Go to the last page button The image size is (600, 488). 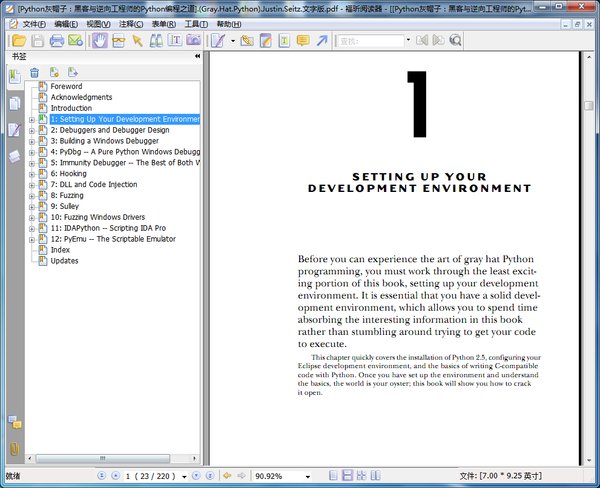[x=210, y=475]
